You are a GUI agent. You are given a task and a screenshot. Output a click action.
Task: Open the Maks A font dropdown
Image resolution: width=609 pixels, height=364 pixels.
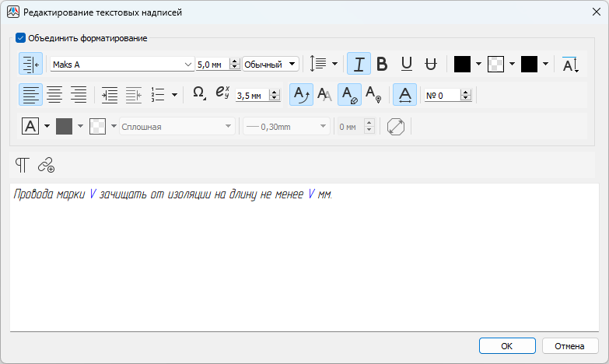click(187, 65)
